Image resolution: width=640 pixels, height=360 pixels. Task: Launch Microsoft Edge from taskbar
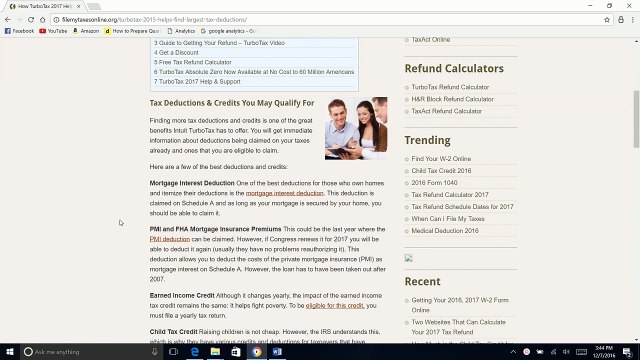(x=195, y=351)
